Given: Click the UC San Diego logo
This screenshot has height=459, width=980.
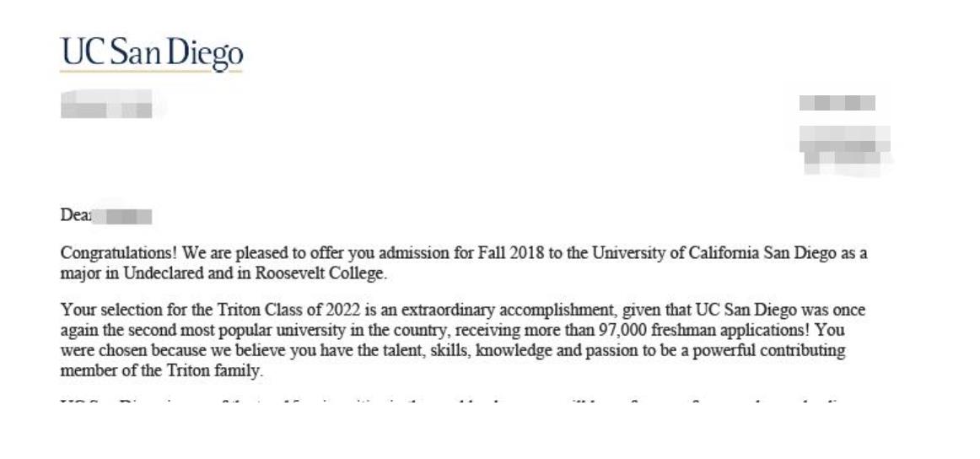Looking at the screenshot, I should 151,55.
